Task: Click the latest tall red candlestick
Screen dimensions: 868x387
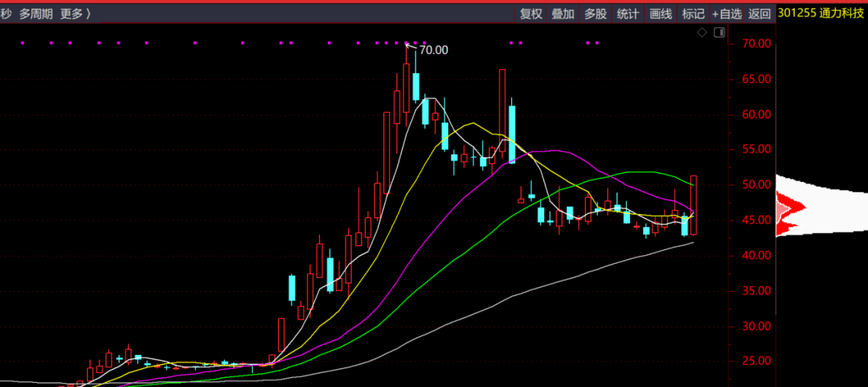Action: coord(694,205)
